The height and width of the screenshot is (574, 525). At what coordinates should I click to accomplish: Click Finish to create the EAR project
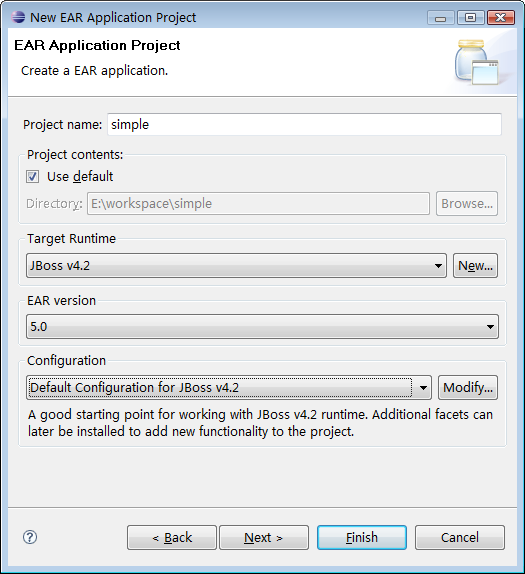click(x=362, y=537)
